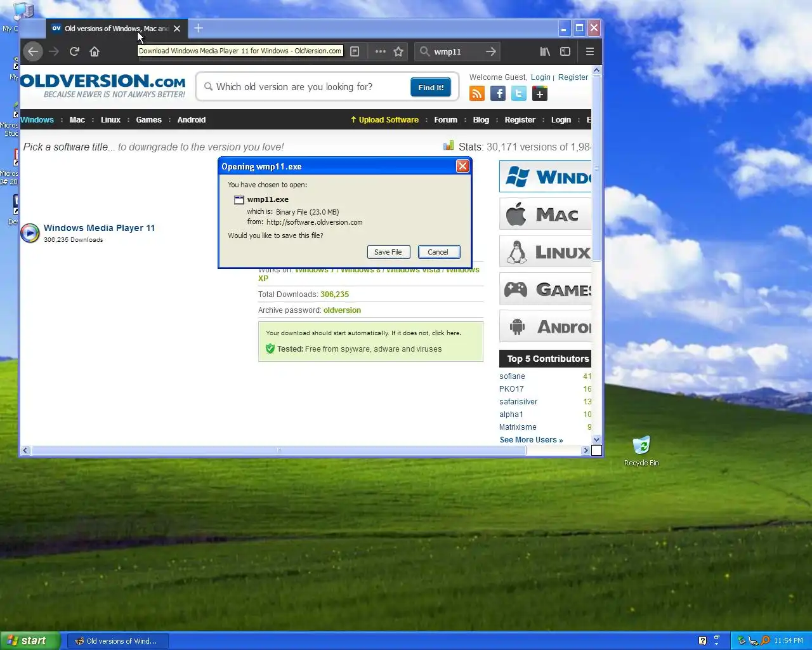Click contributor safarisilver
This screenshot has height=650, width=812.
[x=518, y=402]
